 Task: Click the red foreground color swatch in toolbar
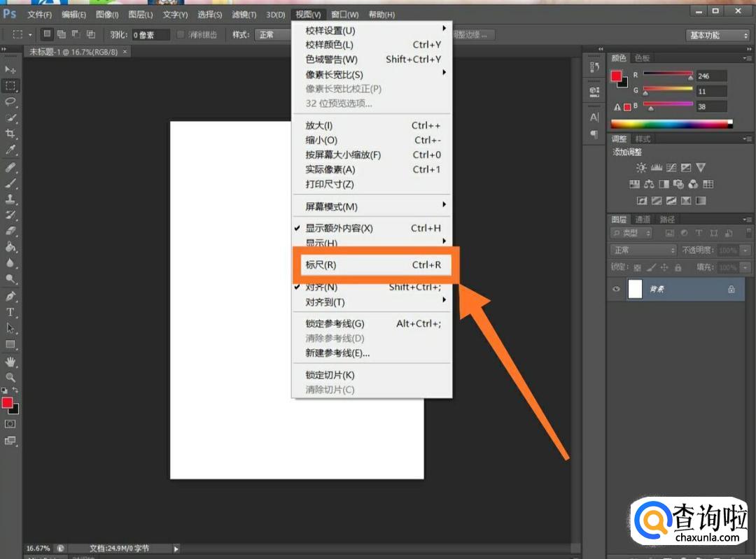pos(8,402)
